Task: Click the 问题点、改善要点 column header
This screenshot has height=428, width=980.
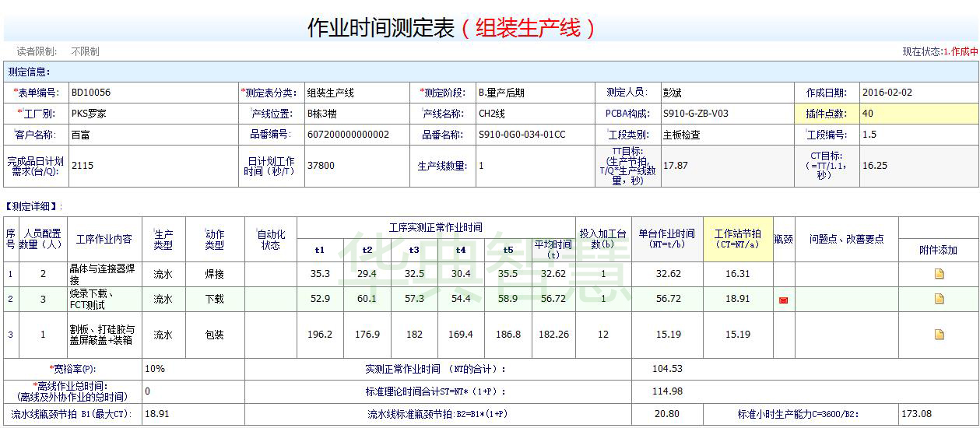Action: pyautogui.click(x=847, y=239)
